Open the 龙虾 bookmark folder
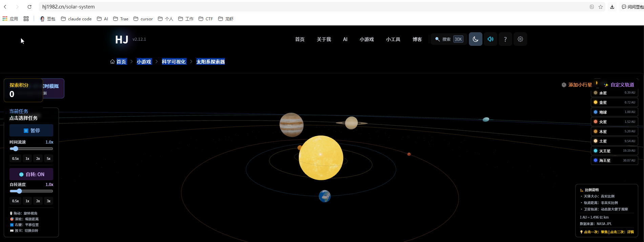 click(x=226, y=19)
